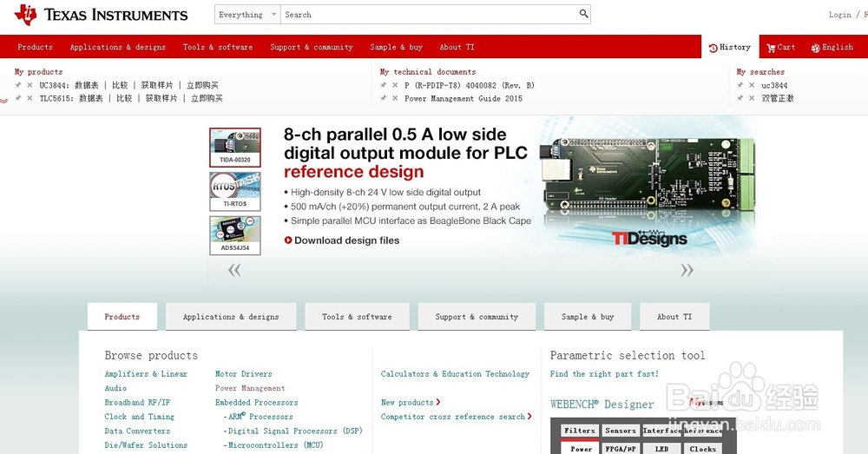Open Power Management category
The image size is (868, 454).
click(x=250, y=389)
